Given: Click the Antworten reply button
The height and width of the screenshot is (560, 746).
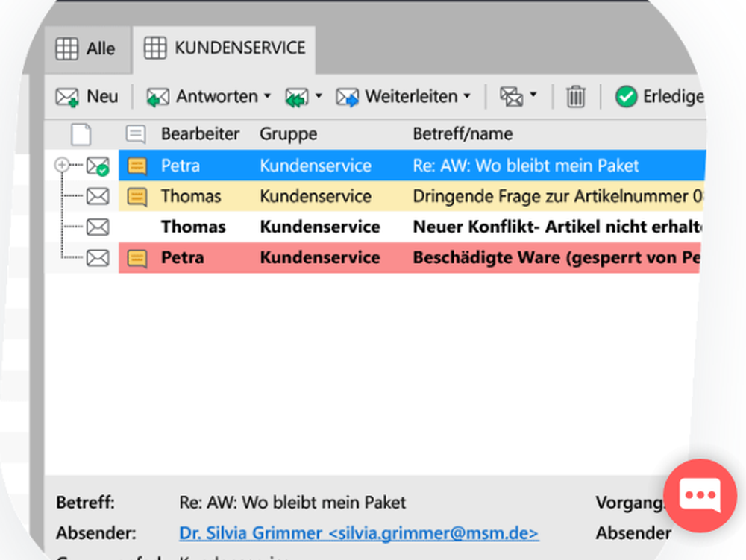Looking at the screenshot, I should tap(202, 96).
